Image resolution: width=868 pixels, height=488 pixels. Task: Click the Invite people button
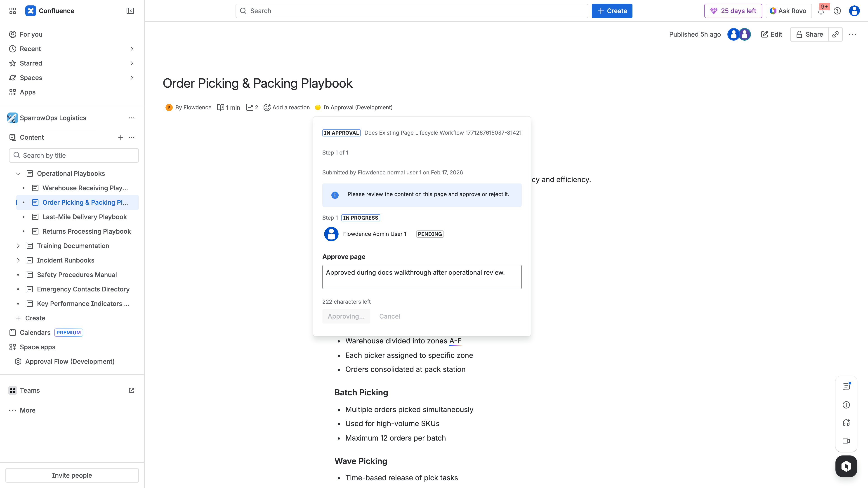pyautogui.click(x=72, y=475)
